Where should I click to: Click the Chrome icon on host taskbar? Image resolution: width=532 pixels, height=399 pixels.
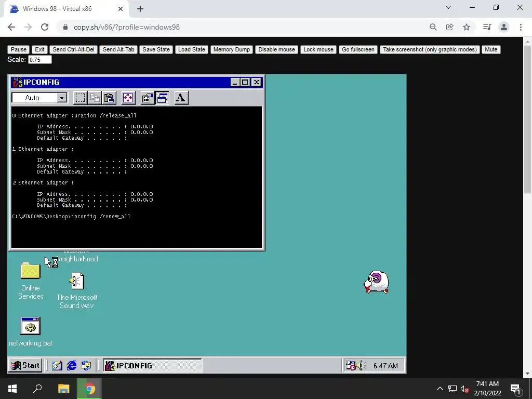click(89, 389)
